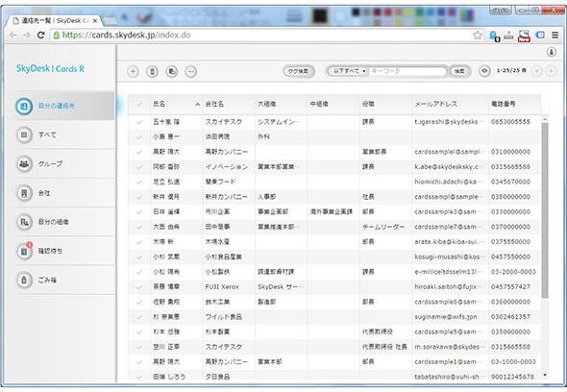Click the 自分の連絡先 sidebar icon
The image size is (567, 392).
click(24, 106)
